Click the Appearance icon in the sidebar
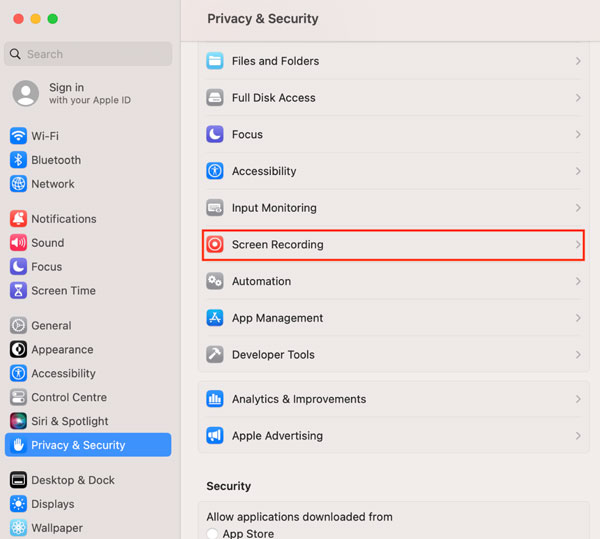 18,350
